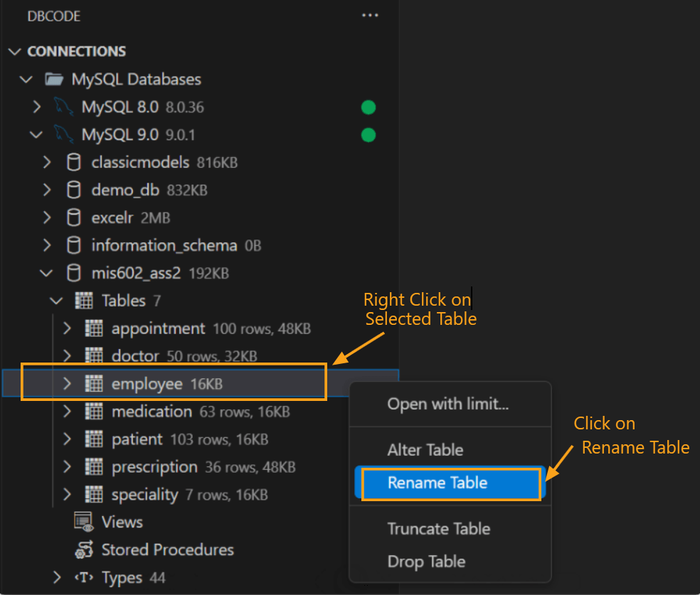Image resolution: width=700 pixels, height=595 pixels.
Task: Click the <T> Types icon
Action: [x=85, y=577]
